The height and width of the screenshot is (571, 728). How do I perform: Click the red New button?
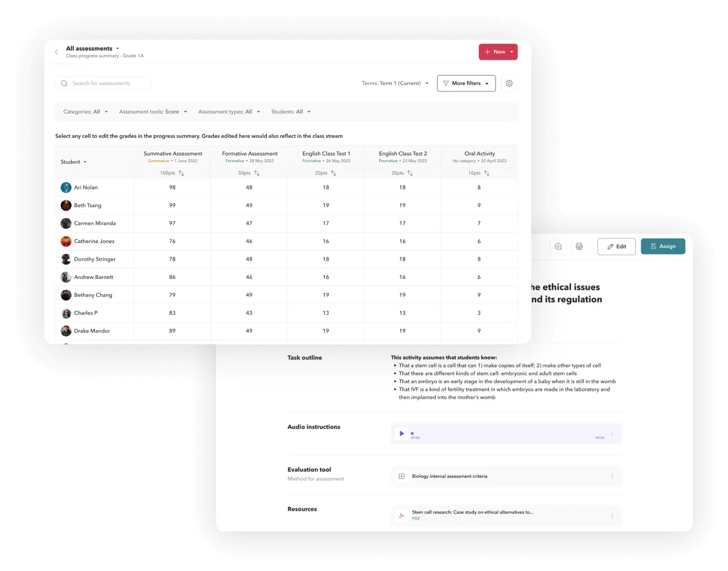[x=498, y=52]
